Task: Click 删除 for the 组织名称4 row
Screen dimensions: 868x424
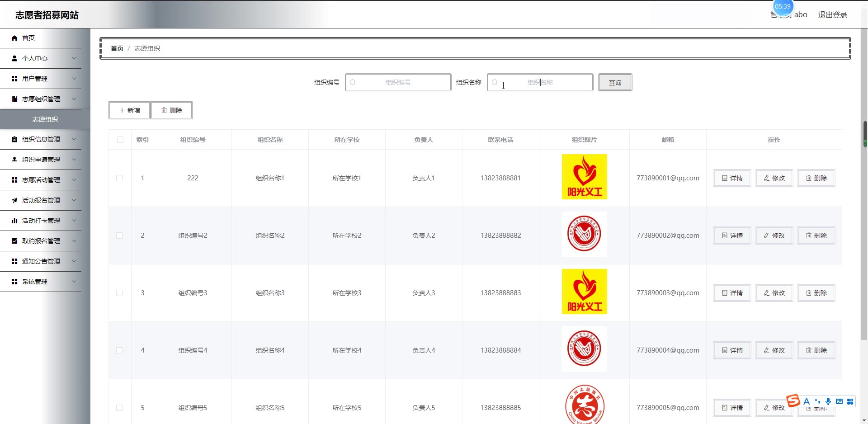Action: [816, 350]
